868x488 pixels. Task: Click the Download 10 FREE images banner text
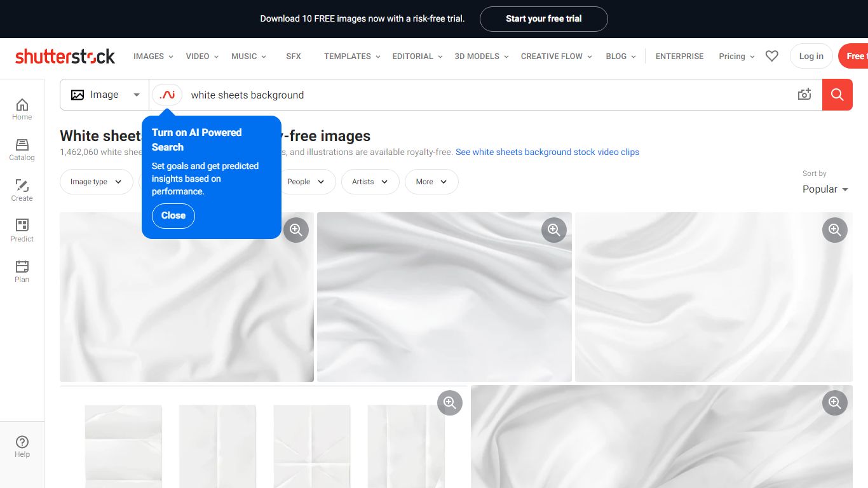coord(362,18)
